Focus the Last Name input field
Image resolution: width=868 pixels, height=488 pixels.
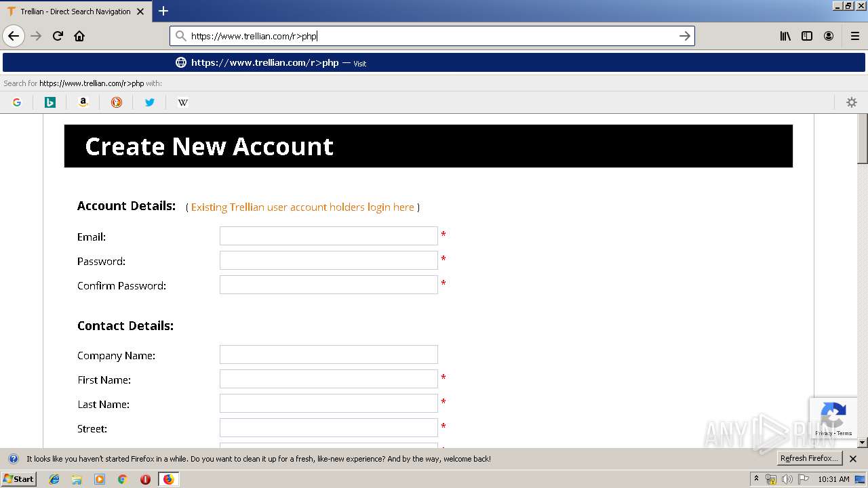click(329, 403)
